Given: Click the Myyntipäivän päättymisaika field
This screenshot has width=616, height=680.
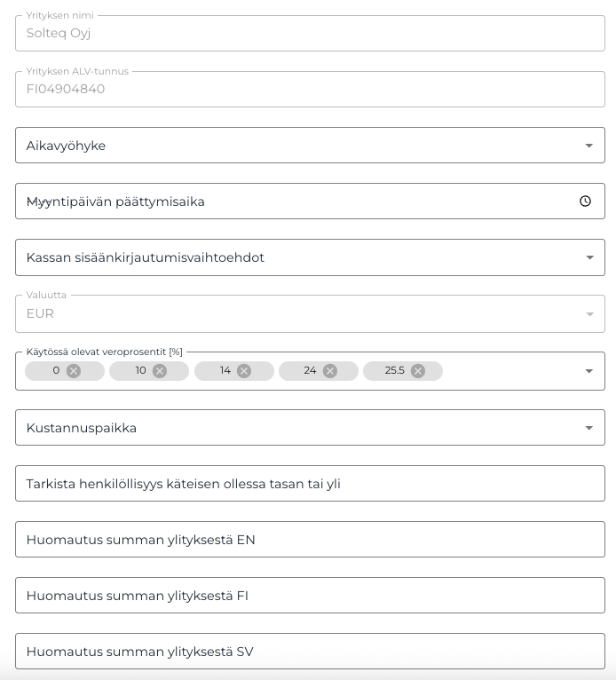Looking at the screenshot, I should (x=293, y=202).
